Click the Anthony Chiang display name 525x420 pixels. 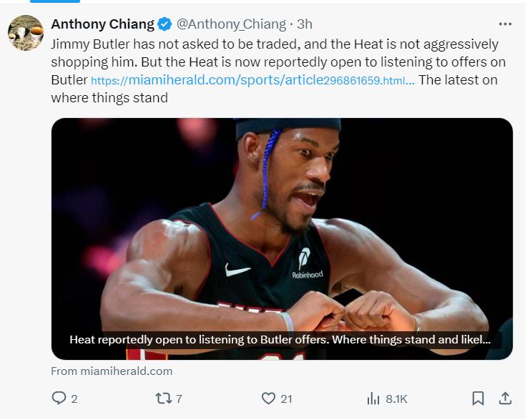pos(102,24)
